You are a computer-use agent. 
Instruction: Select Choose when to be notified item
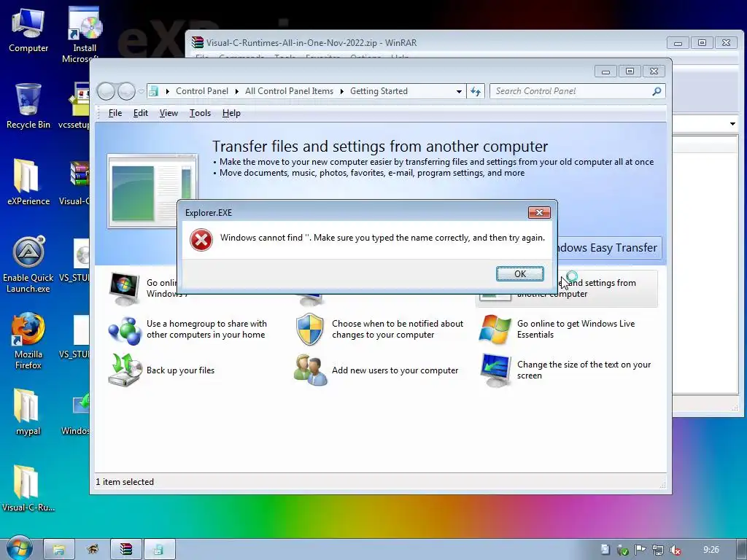coord(398,329)
